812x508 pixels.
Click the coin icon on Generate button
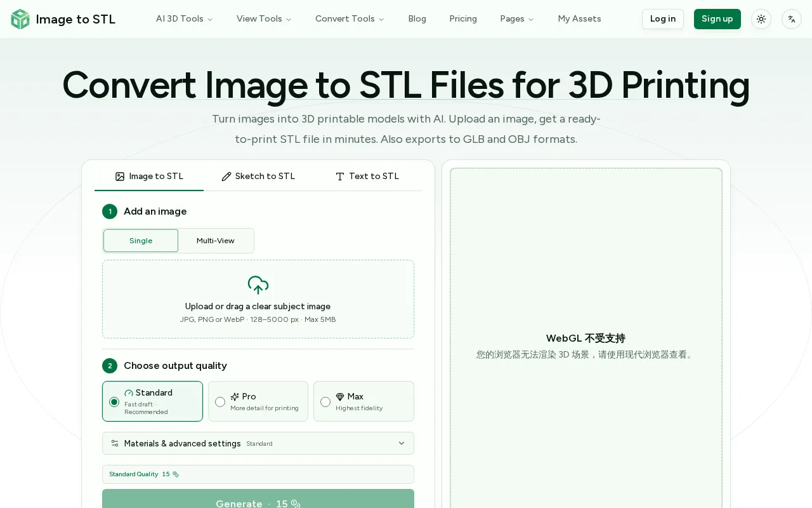coord(295,504)
